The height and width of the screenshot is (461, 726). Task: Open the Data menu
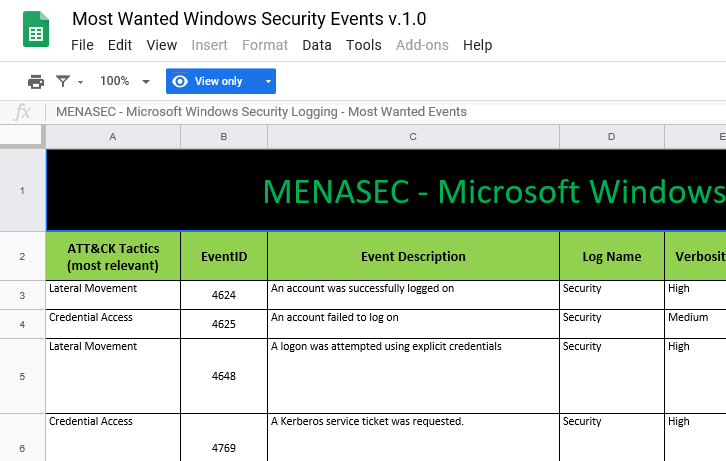pyautogui.click(x=317, y=45)
